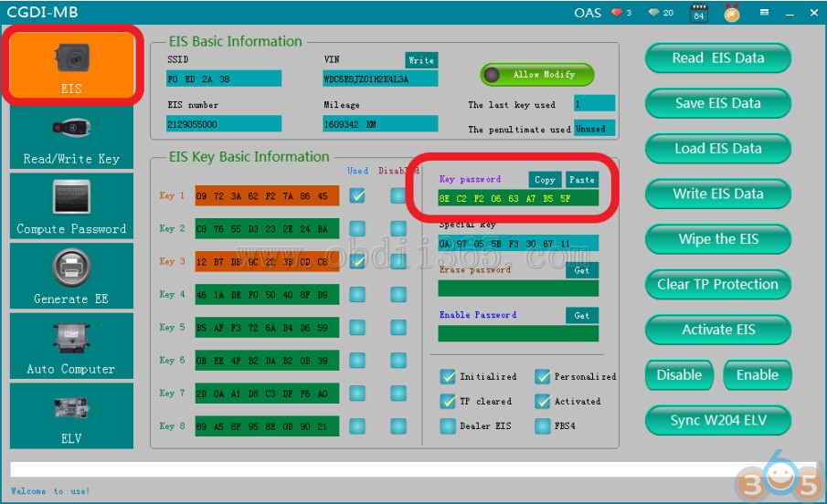
Task: Toggle Key 8 Used checkbox
Action: pyautogui.click(x=357, y=426)
